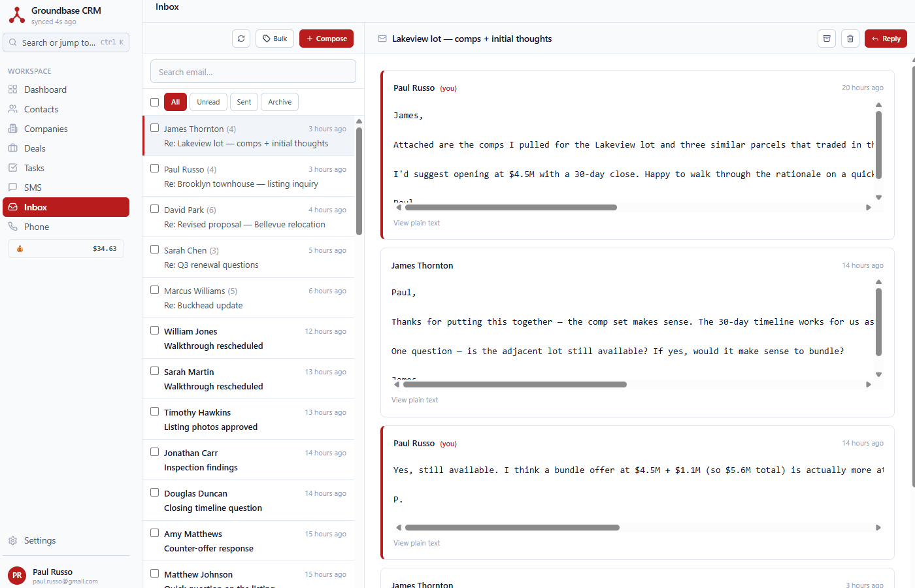Click the Phone handset icon in sidebar
The width and height of the screenshot is (915, 588).
[13, 227]
